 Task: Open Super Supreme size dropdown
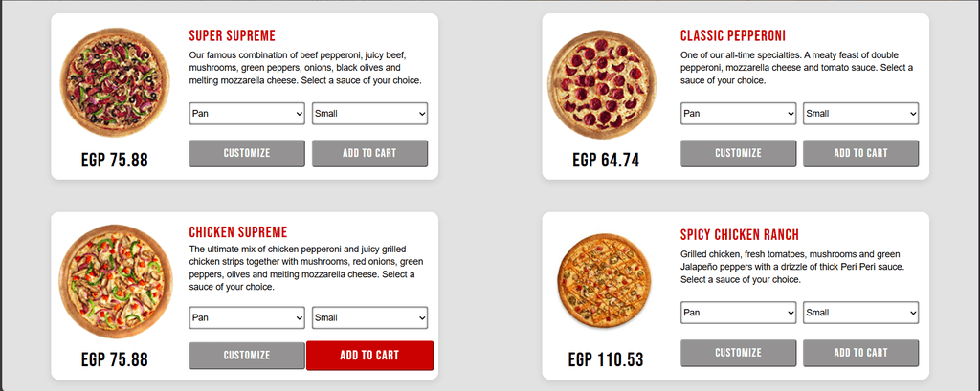[x=369, y=114]
